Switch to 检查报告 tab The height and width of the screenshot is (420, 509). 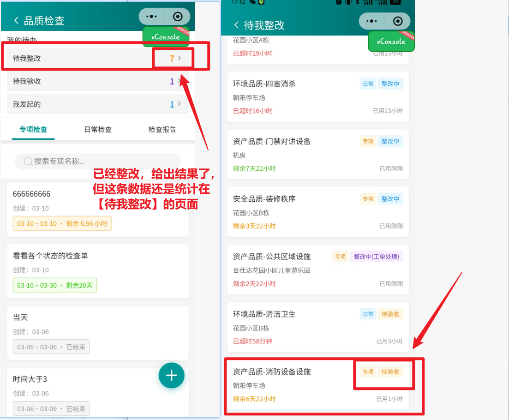[162, 129]
